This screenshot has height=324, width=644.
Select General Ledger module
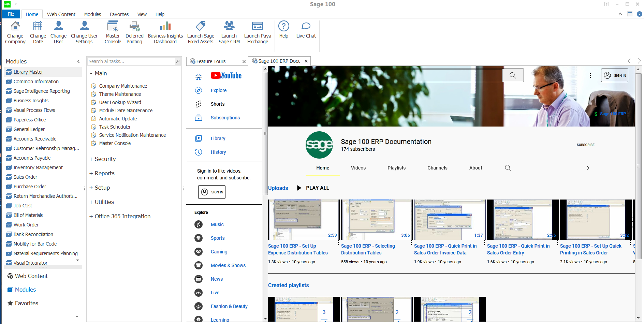[29, 129]
